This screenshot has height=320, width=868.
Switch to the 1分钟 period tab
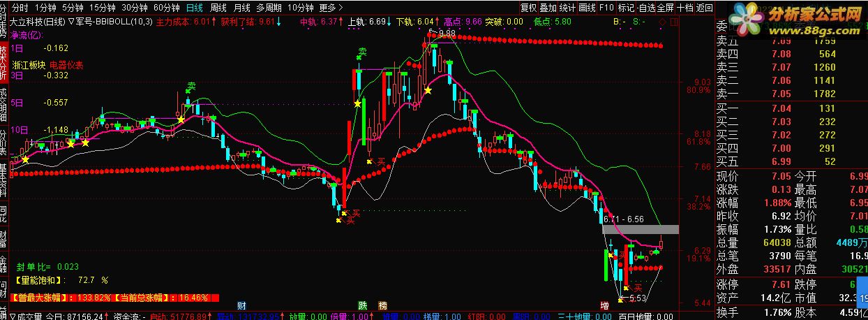[45, 8]
